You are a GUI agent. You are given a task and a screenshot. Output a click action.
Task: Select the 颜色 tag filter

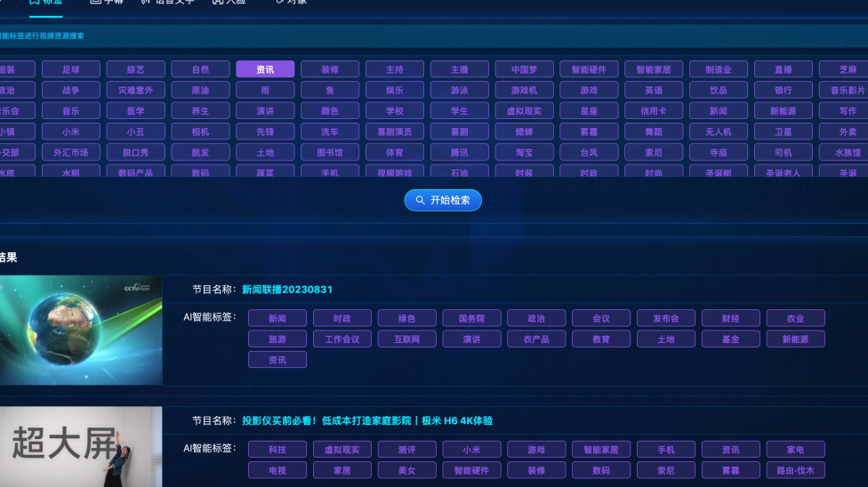coord(330,111)
